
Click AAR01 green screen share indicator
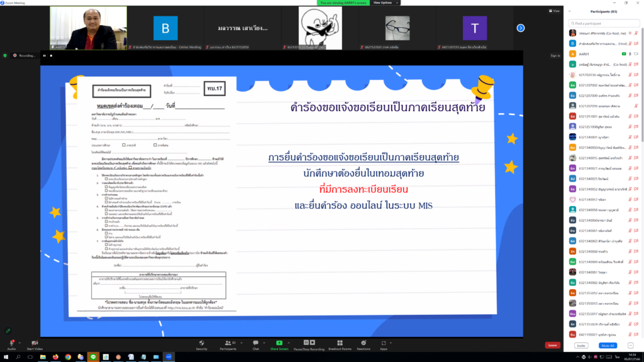(x=624, y=54)
